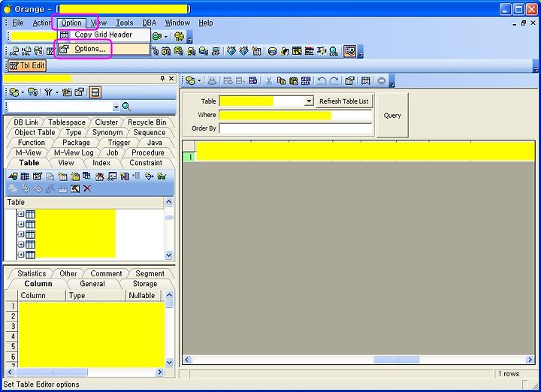
Task: Click the '1 rows' status bar entry
Action: pyautogui.click(x=509, y=374)
